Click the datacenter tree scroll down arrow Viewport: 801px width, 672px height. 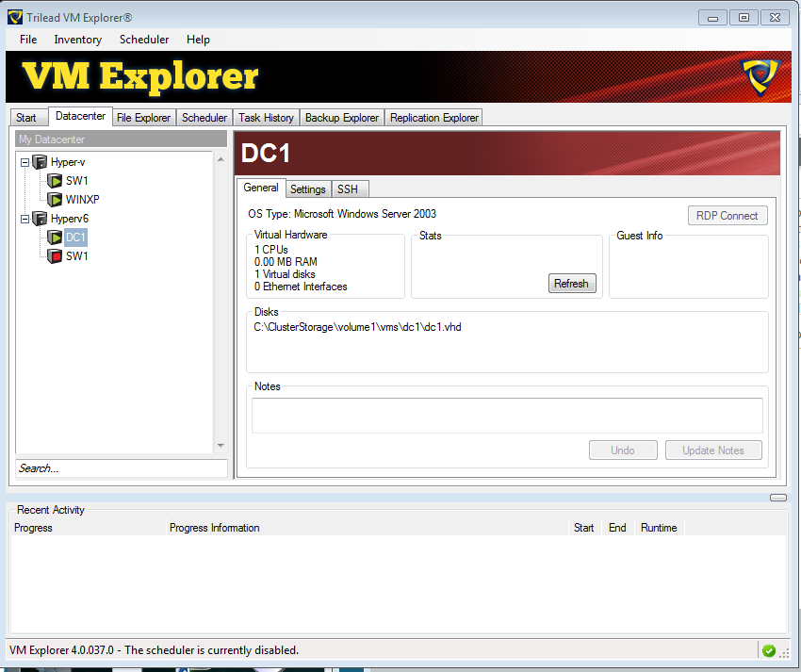point(221,446)
